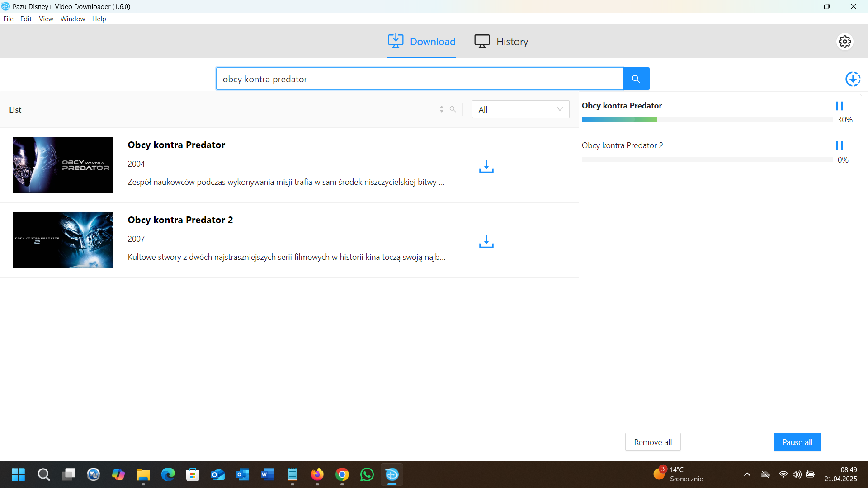Click the Zespół naukowców description text
Viewport: 868px width, 488px height.
pos(286,182)
